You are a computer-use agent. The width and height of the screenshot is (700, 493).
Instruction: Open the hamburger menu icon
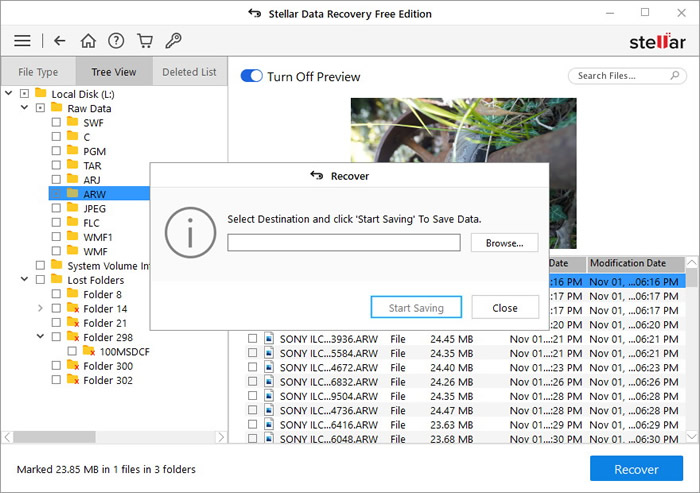tap(22, 41)
